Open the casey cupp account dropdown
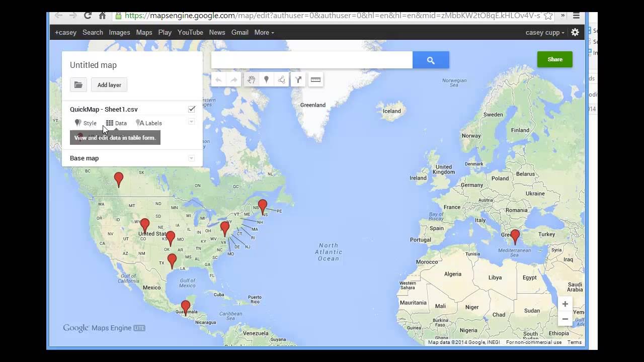644x362 pixels. pos(545,32)
